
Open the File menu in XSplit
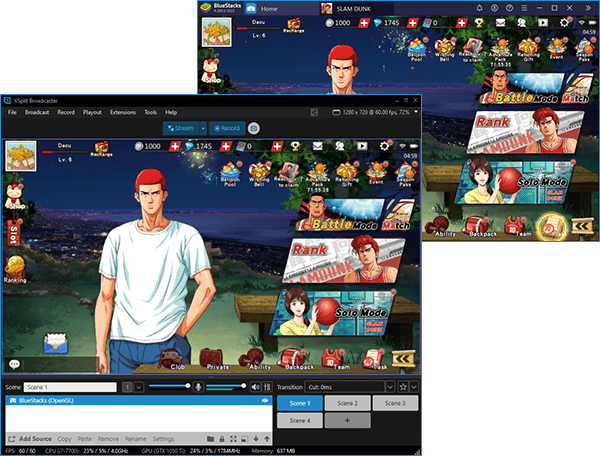click(x=12, y=112)
